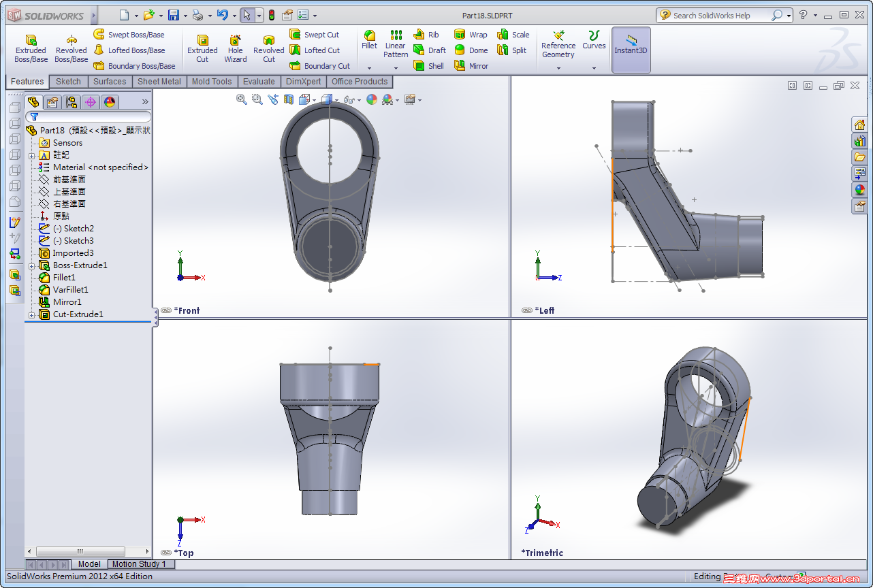The height and width of the screenshot is (588, 873).
Task: Start an Extruded Cut
Action: click(x=202, y=49)
